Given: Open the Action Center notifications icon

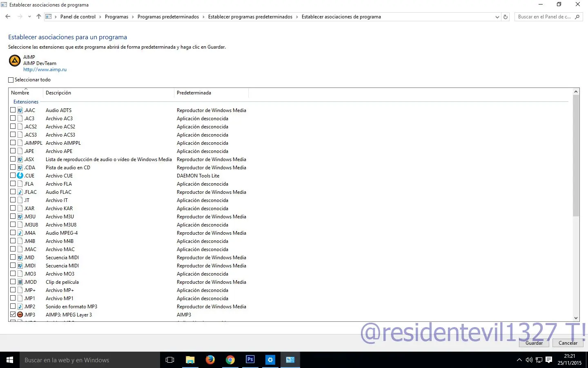Looking at the screenshot, I should click(x=549, y=360).
